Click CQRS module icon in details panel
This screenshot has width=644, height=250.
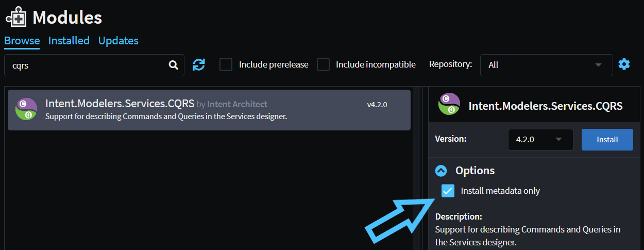pos(449,104)
